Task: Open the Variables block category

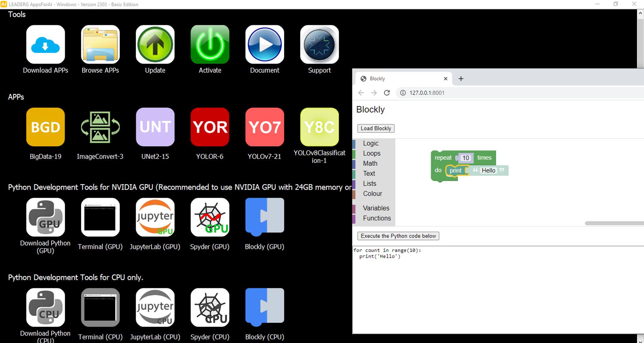Action: pyautogui.click(x=374, y=208)
